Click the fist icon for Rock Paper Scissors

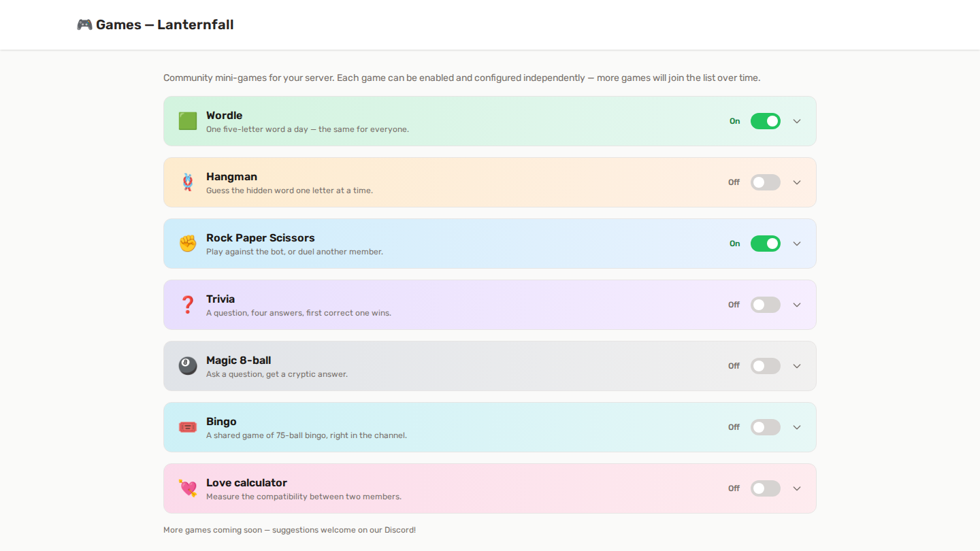click(188, 244)
